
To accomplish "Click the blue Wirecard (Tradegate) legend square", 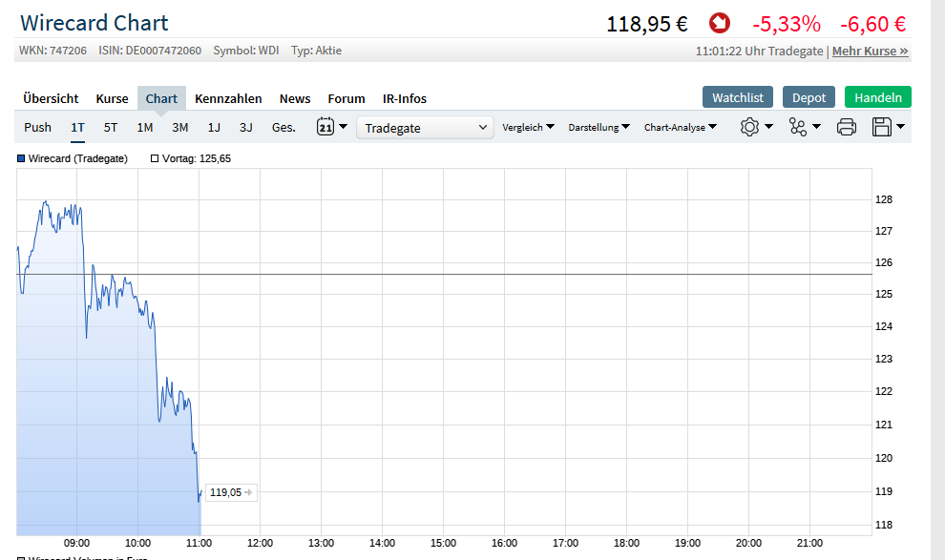I will point(21,158).
